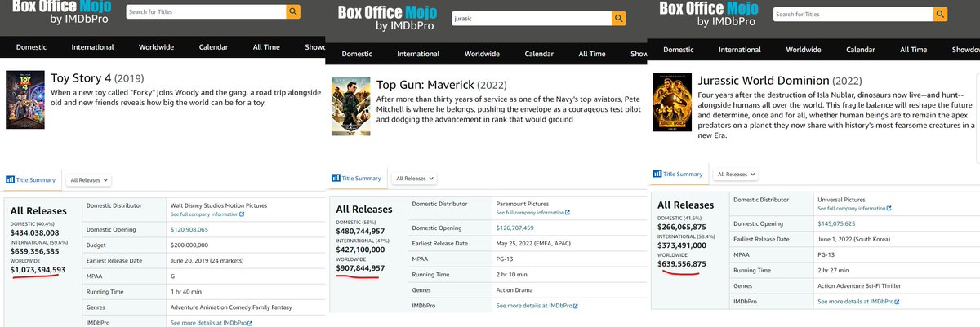Click domestic opening $126,707,459 link
Viewport: 980px width, 327px height.
[516, 228]
